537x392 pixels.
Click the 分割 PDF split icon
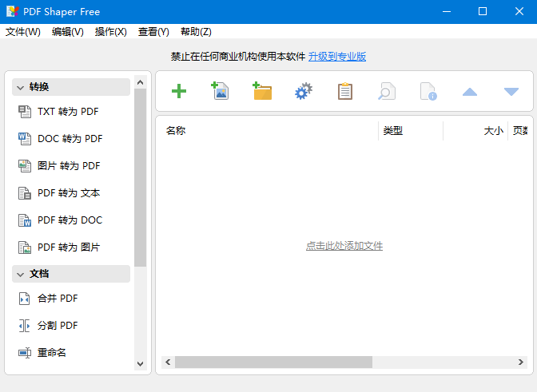24,326
